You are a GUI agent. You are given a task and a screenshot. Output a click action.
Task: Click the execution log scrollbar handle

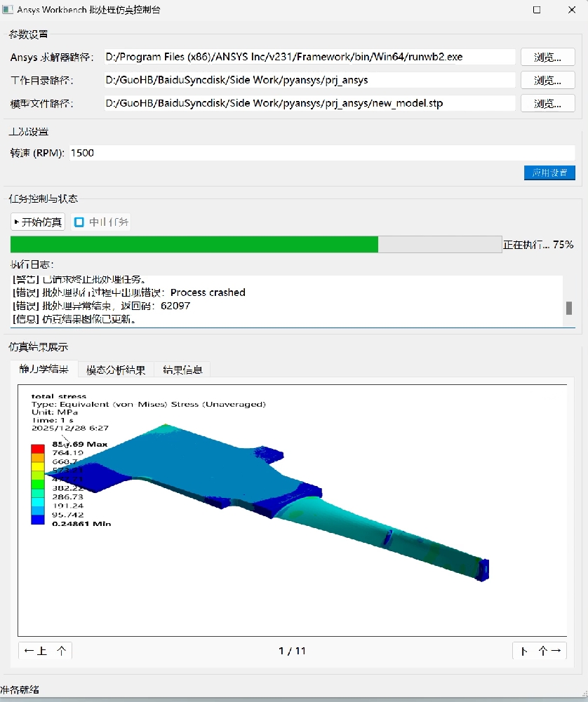tap(569, 308)
